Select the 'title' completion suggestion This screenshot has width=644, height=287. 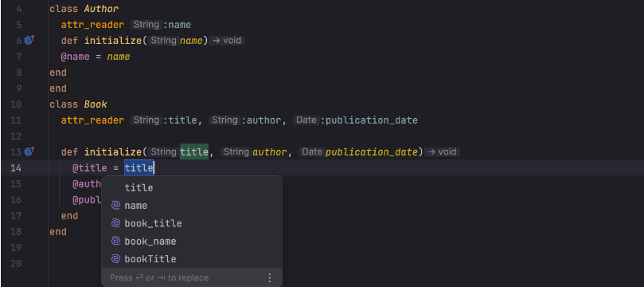[x=192, y=187]
